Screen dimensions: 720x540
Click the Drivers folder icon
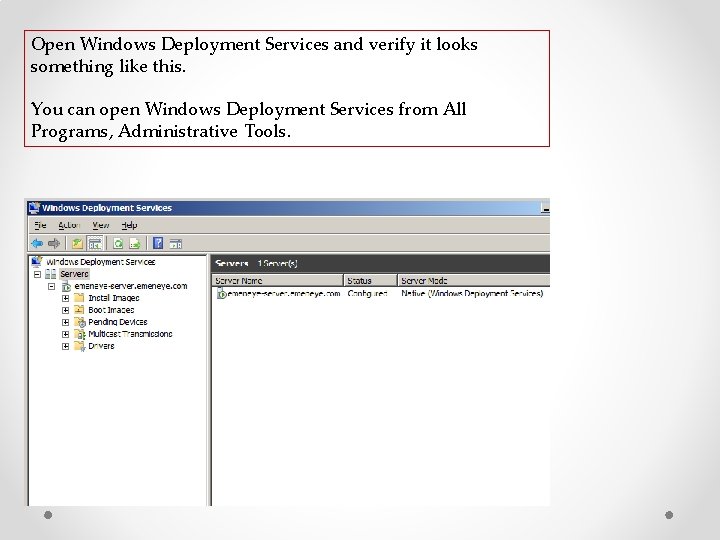click(x=80, y=346)
